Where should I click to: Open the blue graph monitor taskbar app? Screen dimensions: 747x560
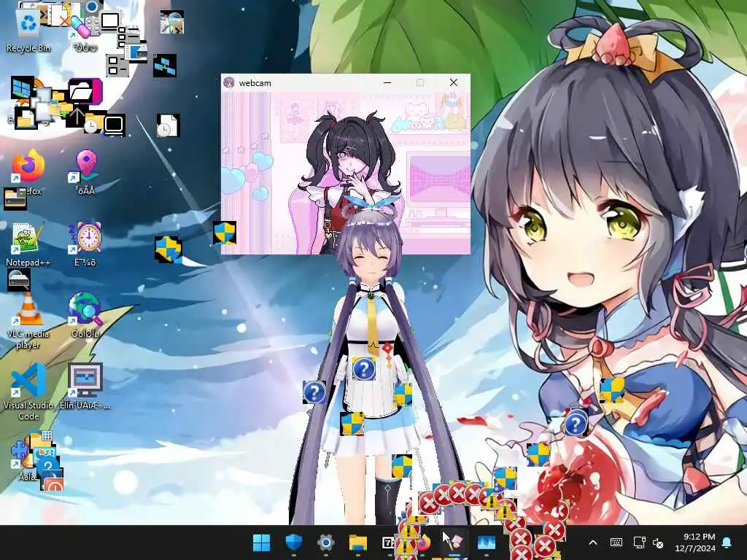[x=487, y=542]
